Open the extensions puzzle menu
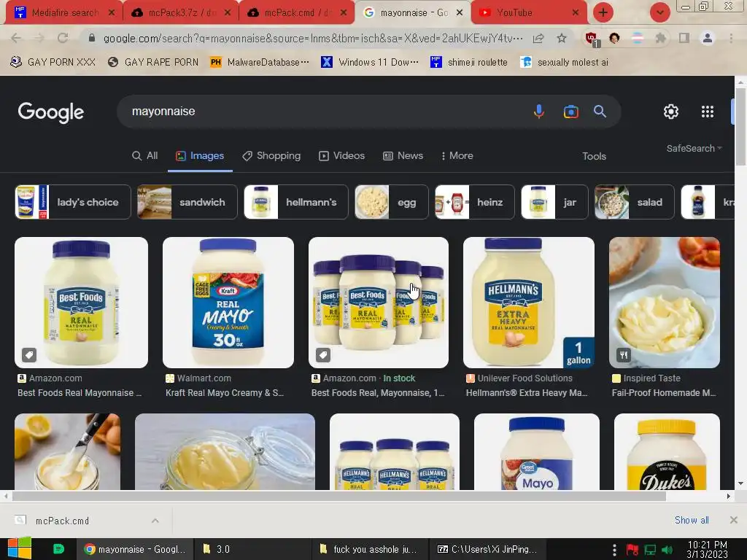This screenshot has width=747, height=560. tap(660, 38)
